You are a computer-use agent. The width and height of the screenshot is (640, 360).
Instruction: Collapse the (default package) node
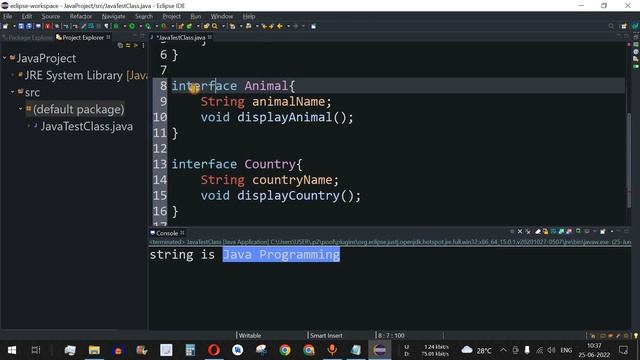pyautogui.click(x=20, y=109)
